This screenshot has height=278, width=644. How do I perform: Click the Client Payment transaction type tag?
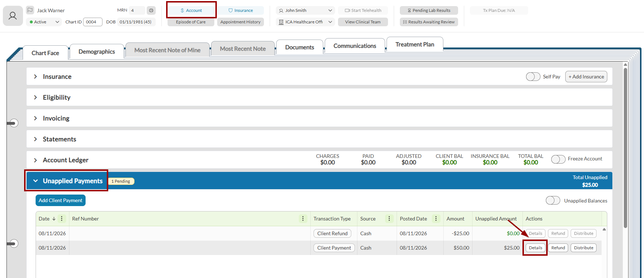pos(334,248)
